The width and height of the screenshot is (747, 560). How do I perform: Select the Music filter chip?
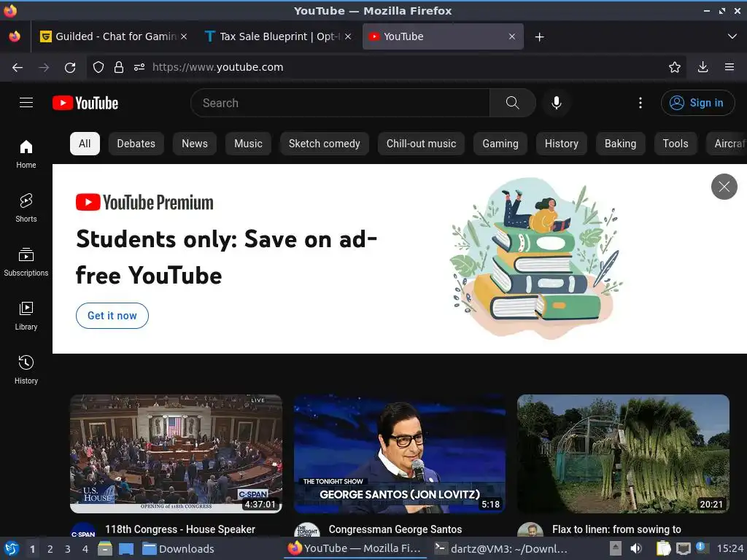[248, 144]
